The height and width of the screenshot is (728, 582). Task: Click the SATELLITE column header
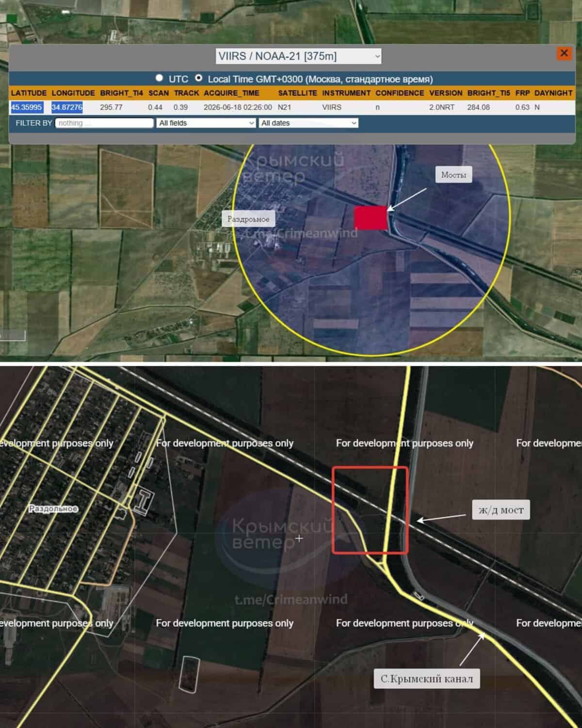click(297, 93)
